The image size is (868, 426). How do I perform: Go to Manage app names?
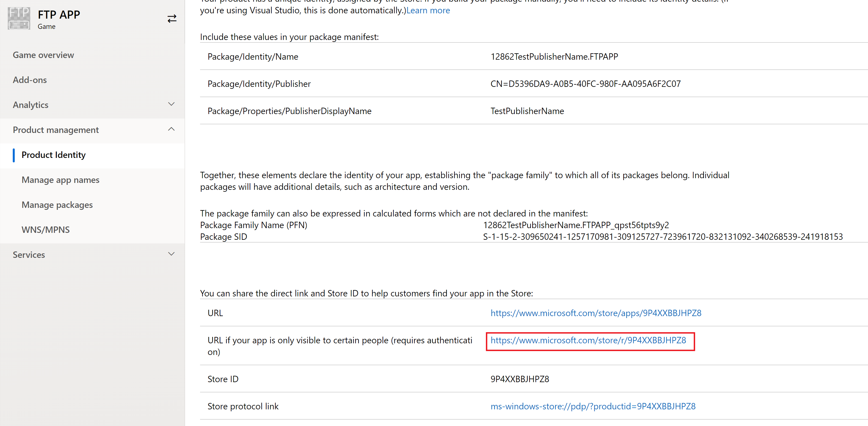pos(60,180)
